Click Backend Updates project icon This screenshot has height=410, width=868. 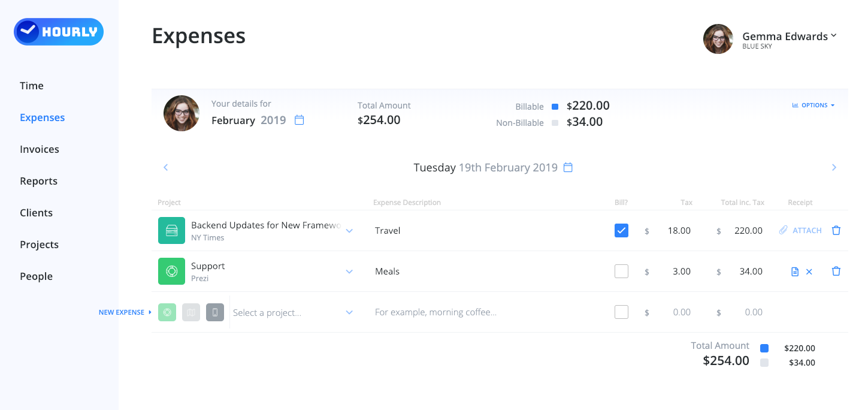tap(171, 231)
